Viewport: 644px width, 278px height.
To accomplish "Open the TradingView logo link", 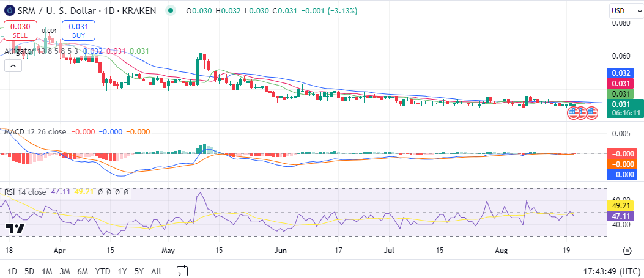I will [x=15, y=229].
